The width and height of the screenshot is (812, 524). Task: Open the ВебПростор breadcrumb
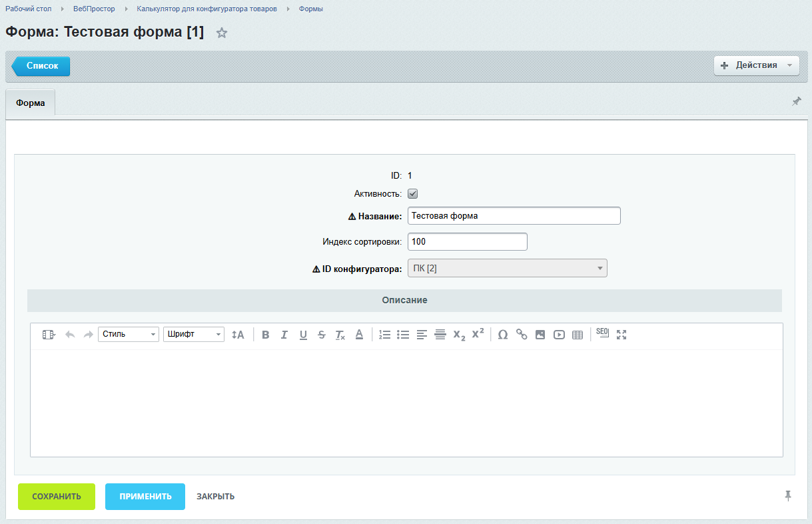(x=94, y=9)
